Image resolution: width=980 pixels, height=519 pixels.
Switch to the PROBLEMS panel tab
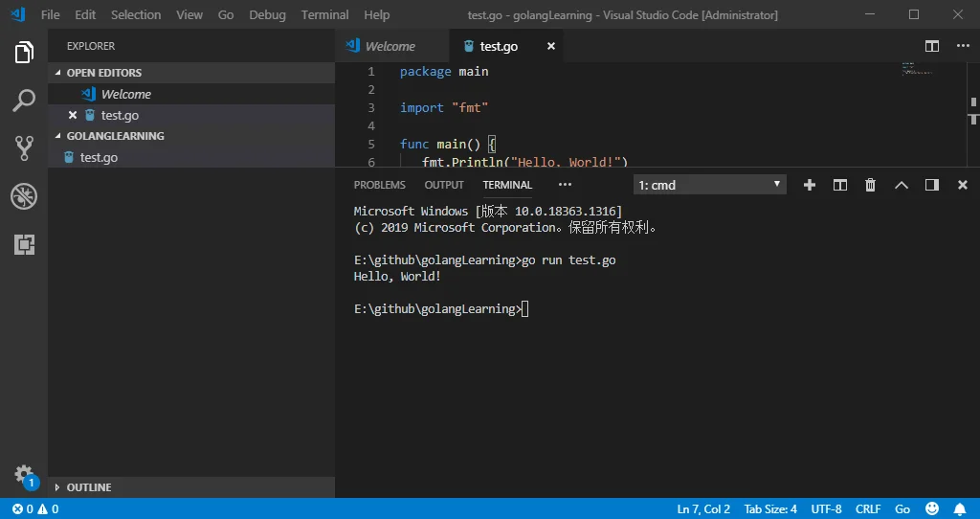(379, 185)
